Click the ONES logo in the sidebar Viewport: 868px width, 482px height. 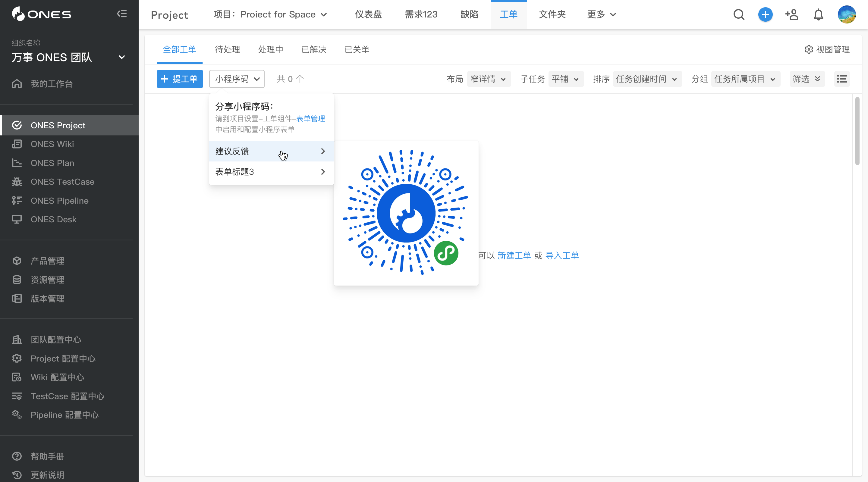pos(42,14)
